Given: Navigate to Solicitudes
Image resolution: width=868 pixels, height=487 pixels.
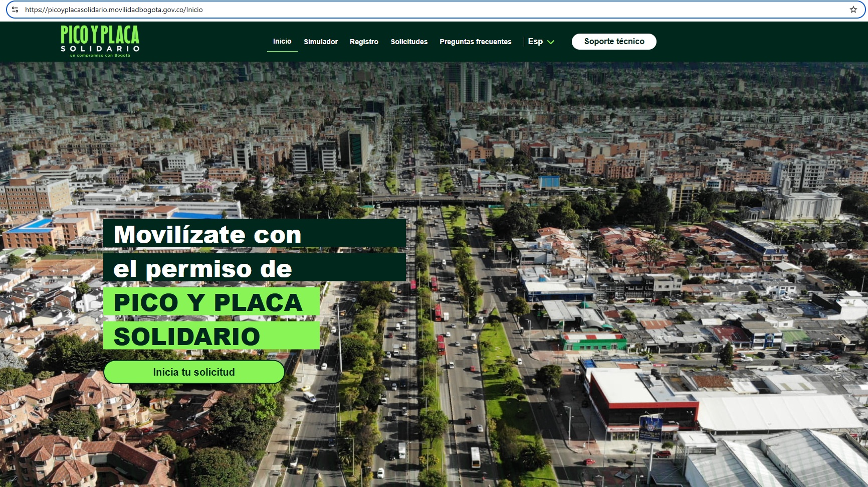Looking at the screenshot, I should tap(409, 42).
